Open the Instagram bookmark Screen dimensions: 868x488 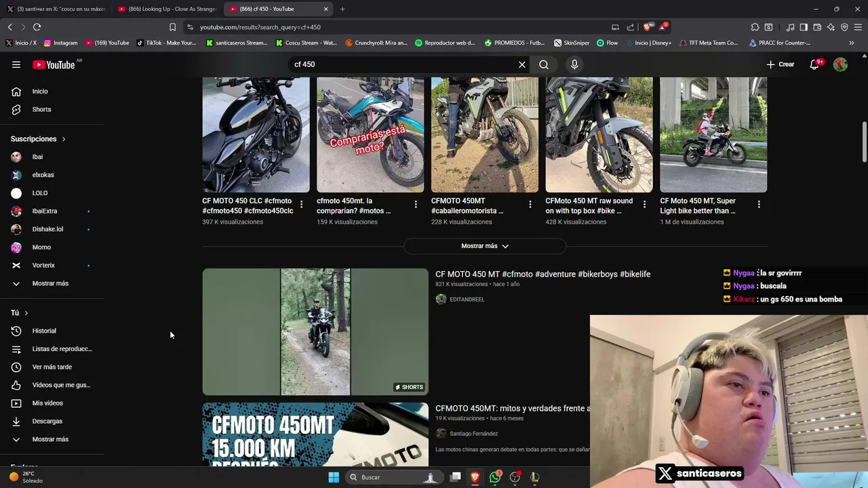click(x=60, y=43)
